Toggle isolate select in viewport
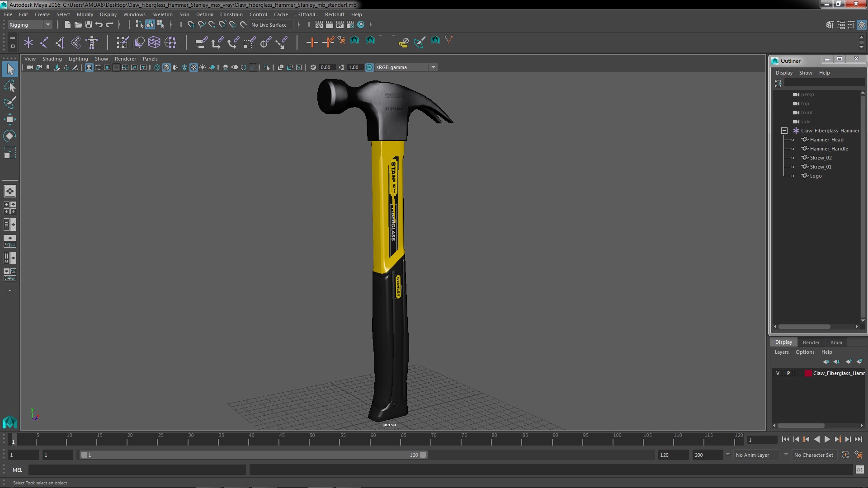Viewport: 868px width, 488px height. point(267,67)
